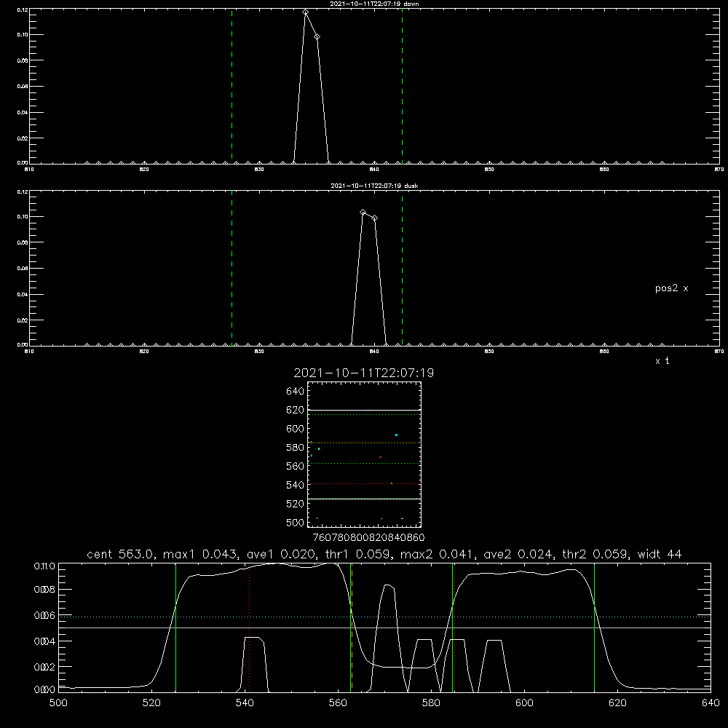Click the green vertical line near 585 in bottom plot
Screen dimensions: 728x728
[452, 628]
